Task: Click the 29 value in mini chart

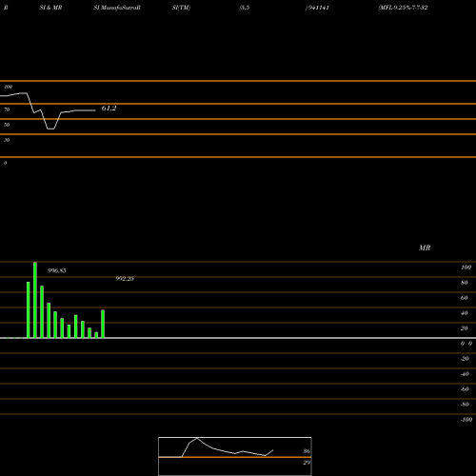Action: tap(307, 463)
